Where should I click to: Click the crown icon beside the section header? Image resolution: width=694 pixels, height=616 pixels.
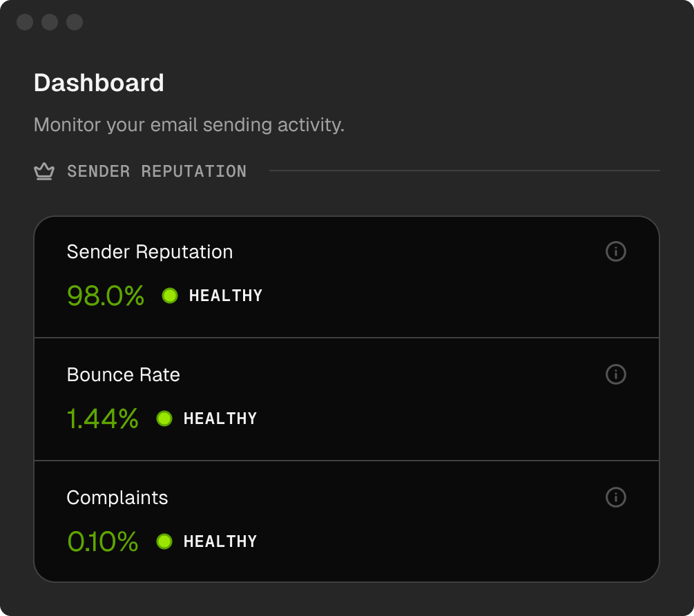pyautogui.click(x=44, y=171)
